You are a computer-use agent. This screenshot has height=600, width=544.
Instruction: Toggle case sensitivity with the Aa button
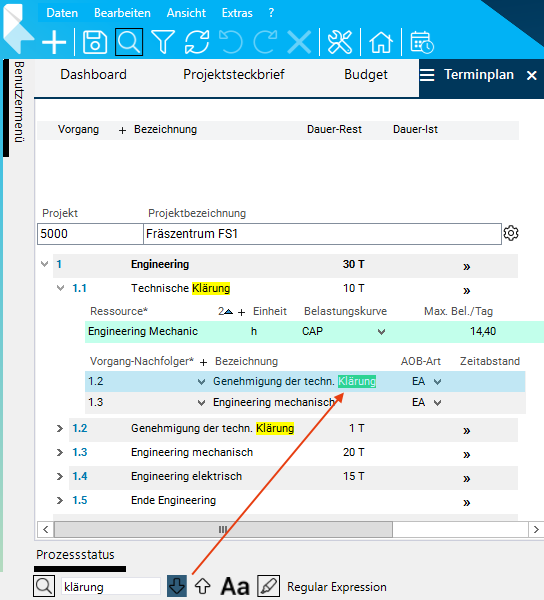[x=235, y=586]
